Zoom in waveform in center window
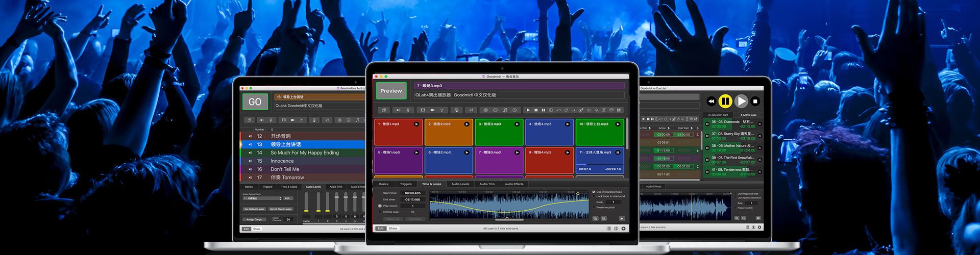This screenshot has height=255, width=980. point(595,218)
